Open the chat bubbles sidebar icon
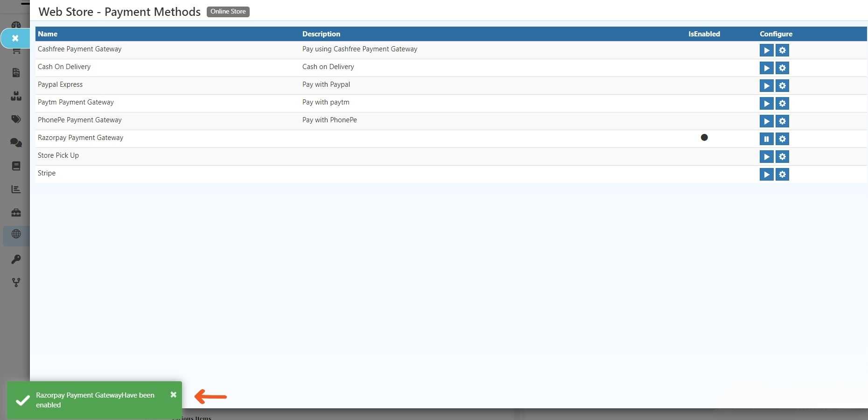This screenshot has width=868, height=420. pyautogui.click(x=16, y=143)
